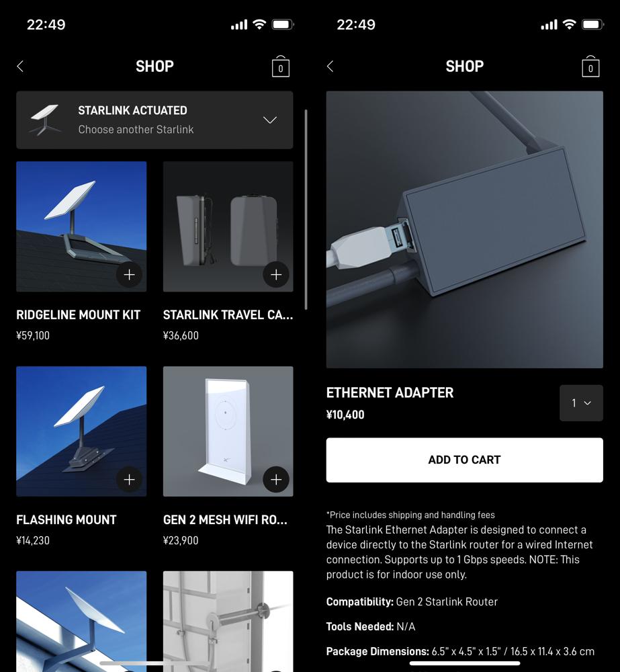This screenshot has height=672, width=620.
Task: Open cart icon on left Shop screen
Action: pyautogui.click(x=281, y=67)
